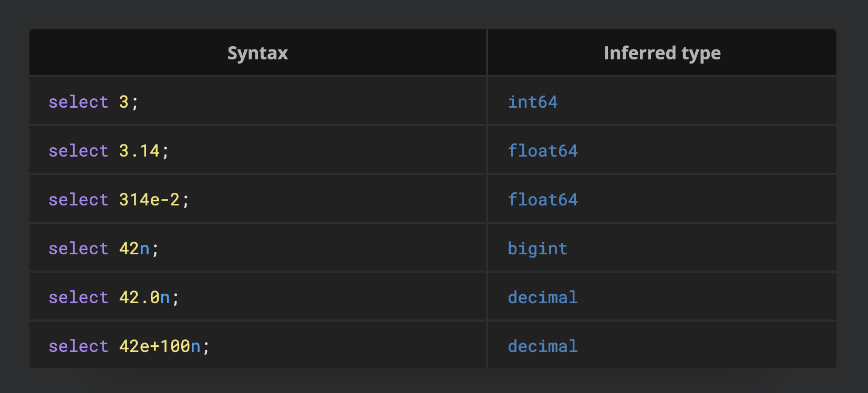Click the select keyword before 42e+100n
Screen dimensions: 868x393
point(78,346)
